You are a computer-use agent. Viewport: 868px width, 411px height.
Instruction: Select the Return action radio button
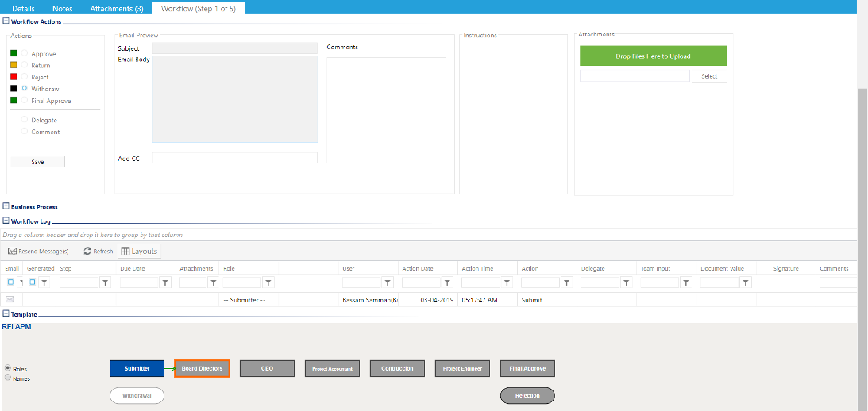pos(25,65)
